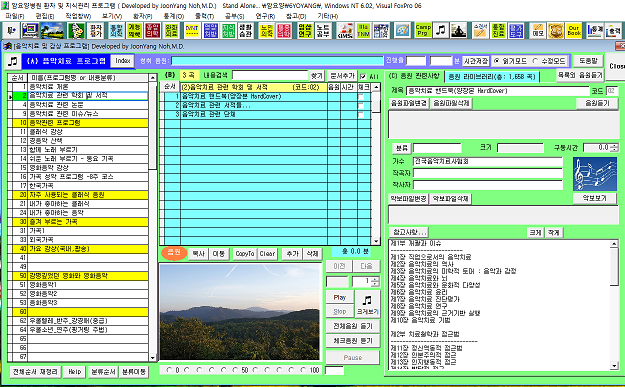Open the paint palette toolbar icon
This screenshot has height=387, width=625.
(403, 30)
